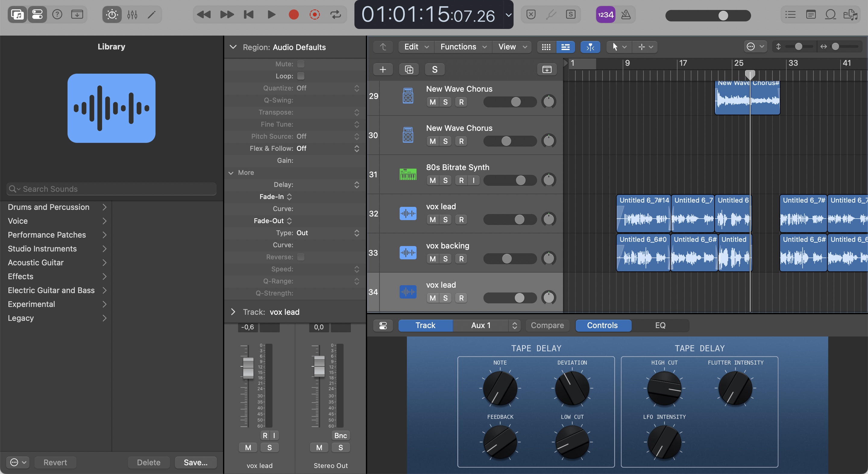Switch to the EQ tab
Image resolution: width=868 pixels, height=474 pixels.
[x=660, y=325]
